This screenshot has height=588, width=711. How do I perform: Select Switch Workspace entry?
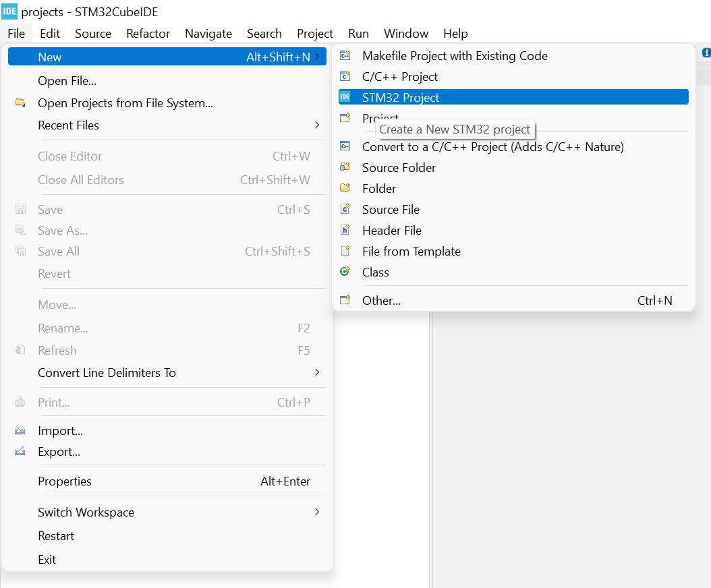click(167, 512)
